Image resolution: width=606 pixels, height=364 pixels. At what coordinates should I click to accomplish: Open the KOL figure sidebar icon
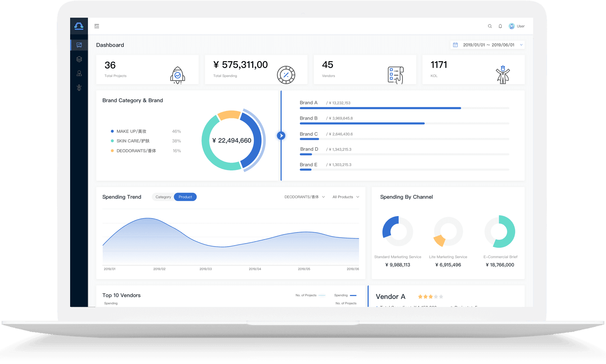click(79, 88)
